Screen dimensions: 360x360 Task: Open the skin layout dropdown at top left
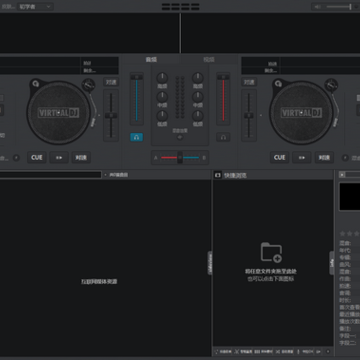point(35,7)
